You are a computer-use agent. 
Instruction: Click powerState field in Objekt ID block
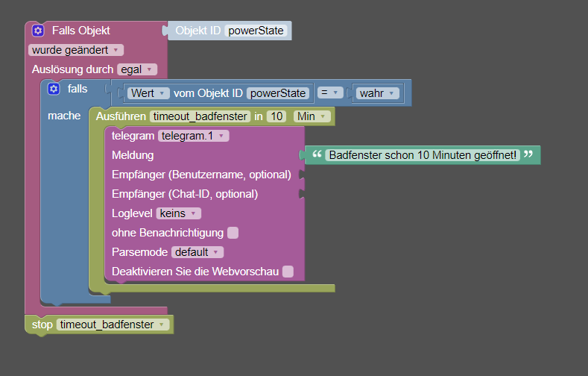(x=256, y=31)
